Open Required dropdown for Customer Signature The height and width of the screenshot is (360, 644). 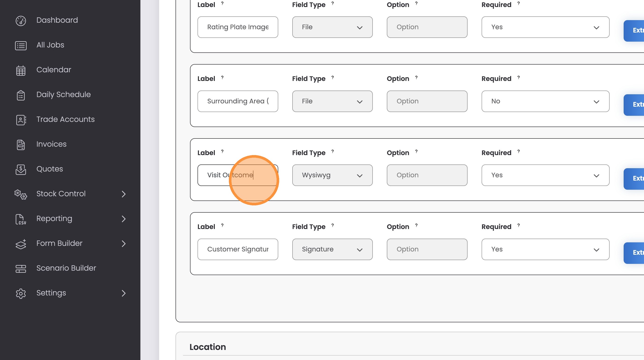tap(545, 249)
